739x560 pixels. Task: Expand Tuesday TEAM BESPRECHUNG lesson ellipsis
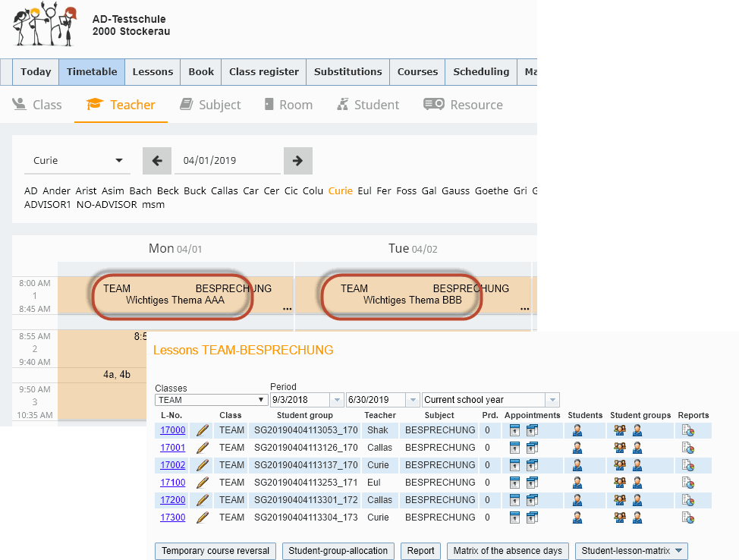[x=524, y=309]
